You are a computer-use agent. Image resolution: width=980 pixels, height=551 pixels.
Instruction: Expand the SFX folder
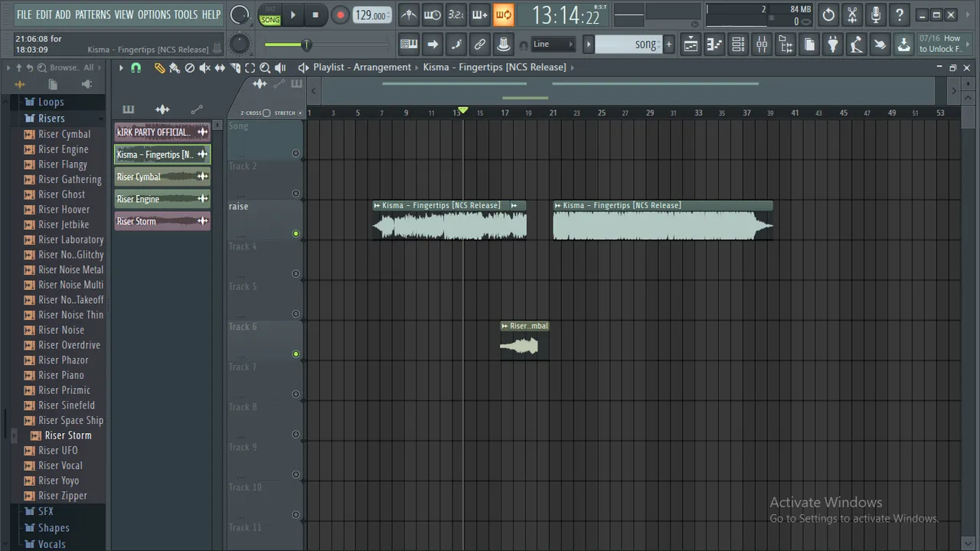[45, 511]
